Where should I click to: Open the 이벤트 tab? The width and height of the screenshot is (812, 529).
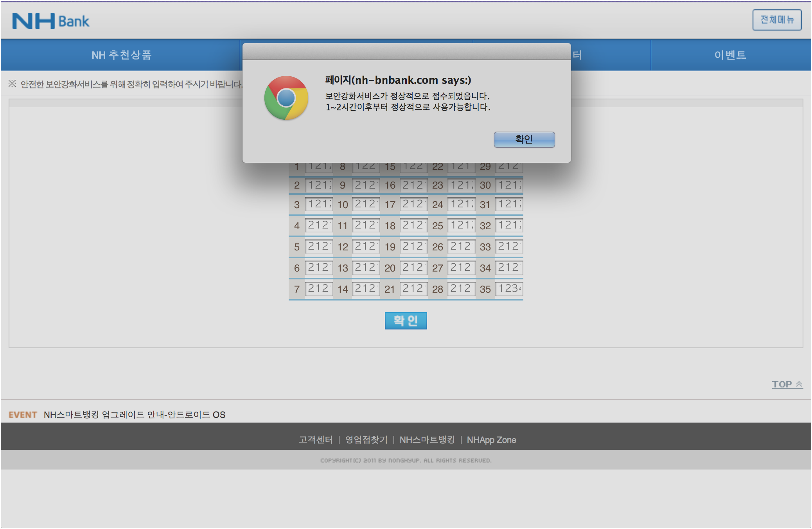(730, 55)
